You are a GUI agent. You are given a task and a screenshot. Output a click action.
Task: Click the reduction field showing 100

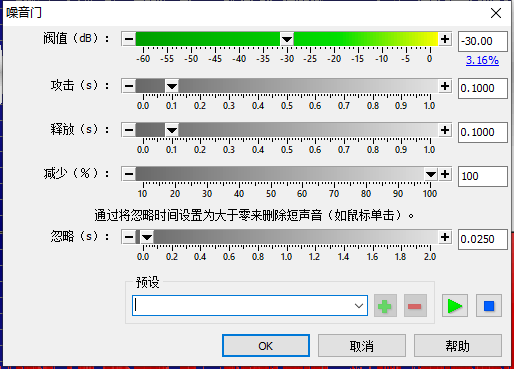(x=483, y=176)
